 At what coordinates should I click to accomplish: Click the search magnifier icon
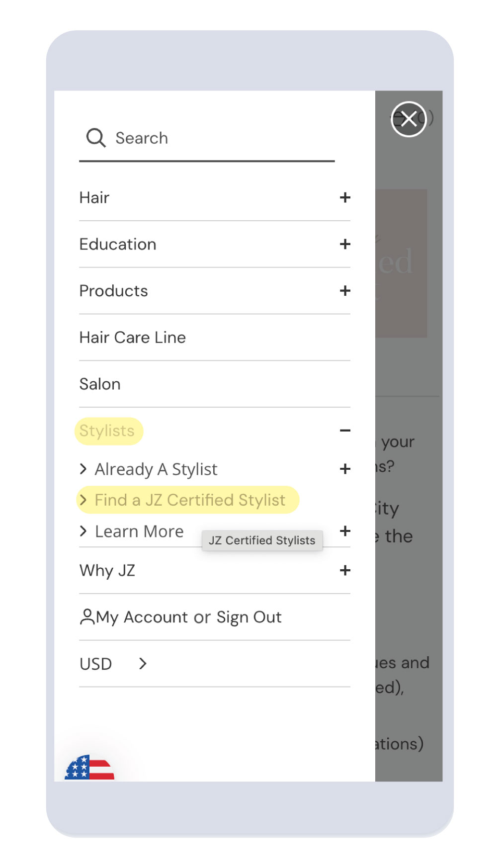[x=95, y=138]
